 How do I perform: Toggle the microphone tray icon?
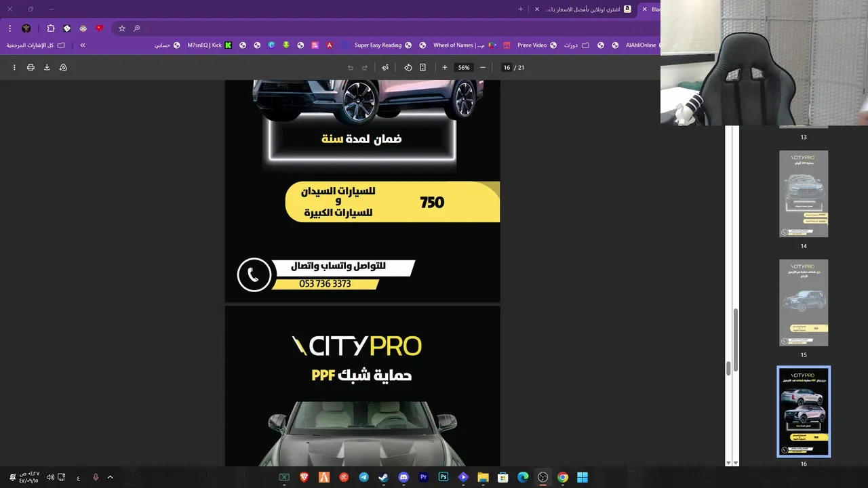point(96,477)
